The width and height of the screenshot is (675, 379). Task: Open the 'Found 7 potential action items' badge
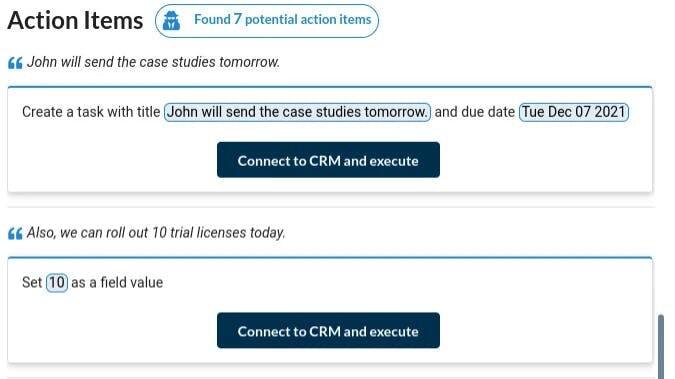pos(267,21)
